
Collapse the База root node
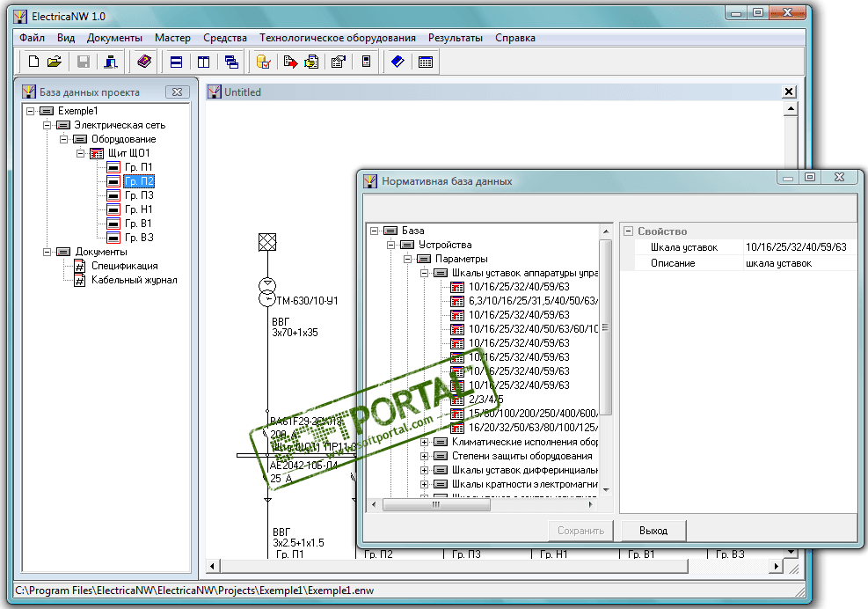pos(375,231)
